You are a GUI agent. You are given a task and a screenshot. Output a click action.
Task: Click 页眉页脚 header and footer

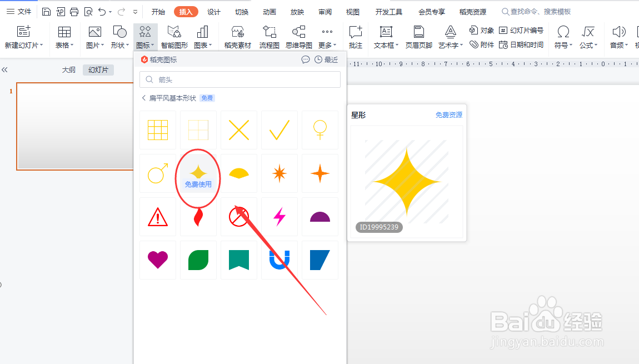point(418,37)
